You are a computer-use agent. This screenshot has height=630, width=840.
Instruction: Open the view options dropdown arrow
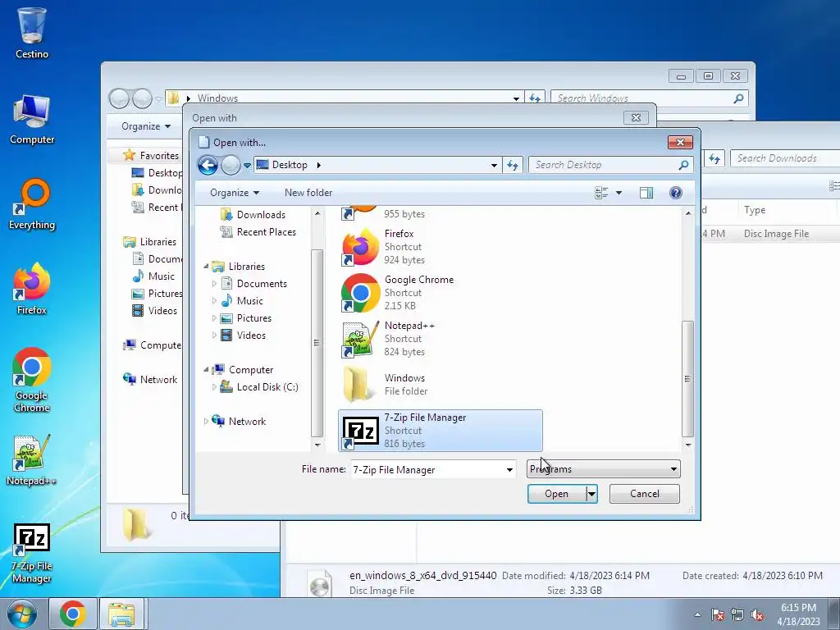pos(619,193)
